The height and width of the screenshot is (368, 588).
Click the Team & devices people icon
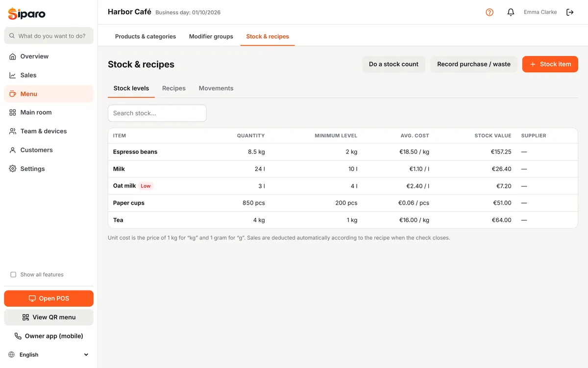coord(13,131)
